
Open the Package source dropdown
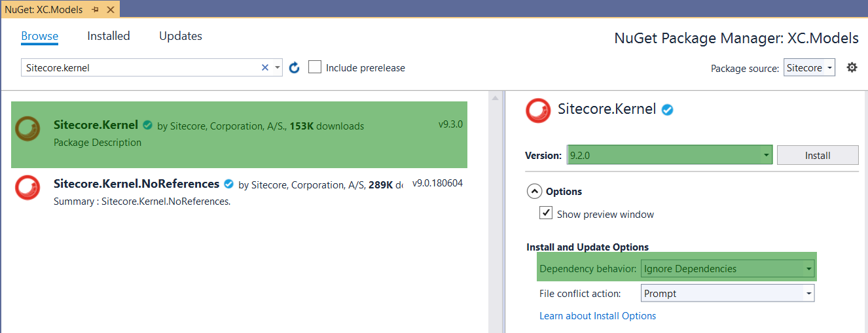coord(809,68)
